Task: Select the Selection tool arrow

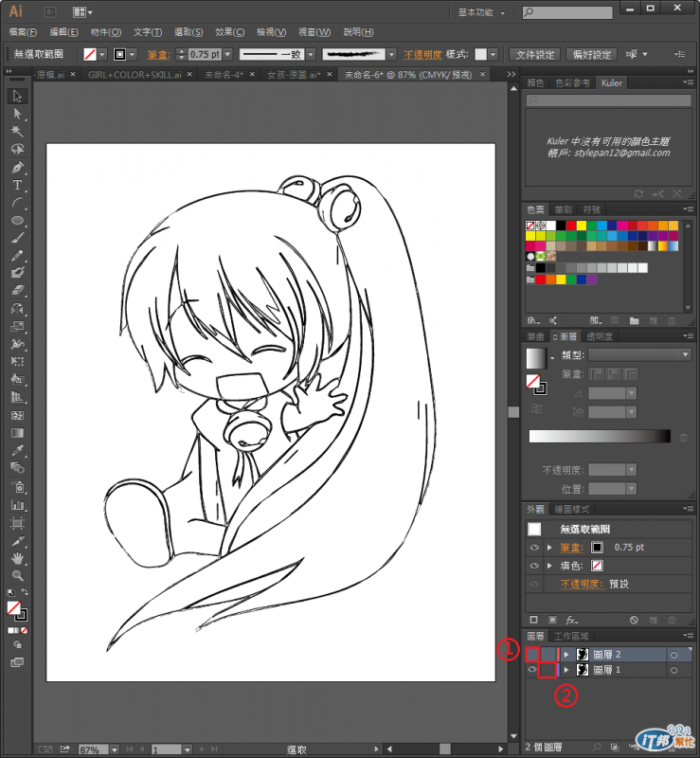Action: pyautogui.click(x=17, y=96)
